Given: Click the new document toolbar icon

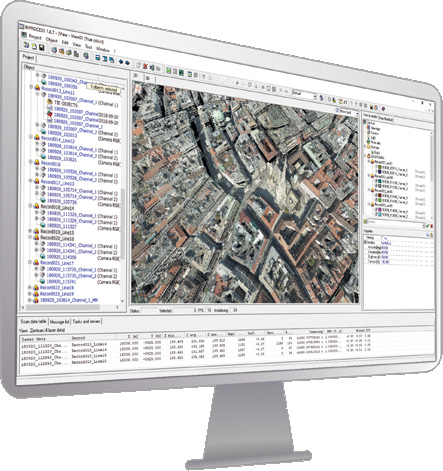Looking at the screenshot, I should click(x=34, y=46).
